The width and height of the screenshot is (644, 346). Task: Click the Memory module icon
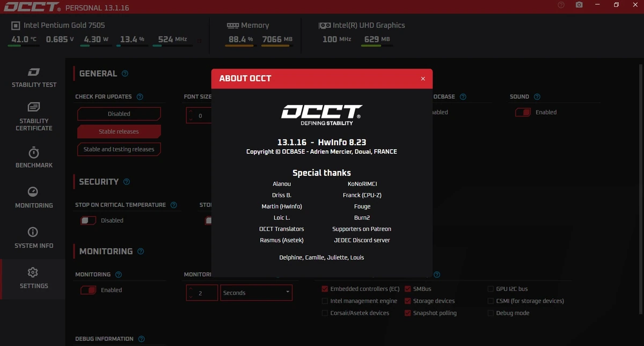click(x=232, y=25)
